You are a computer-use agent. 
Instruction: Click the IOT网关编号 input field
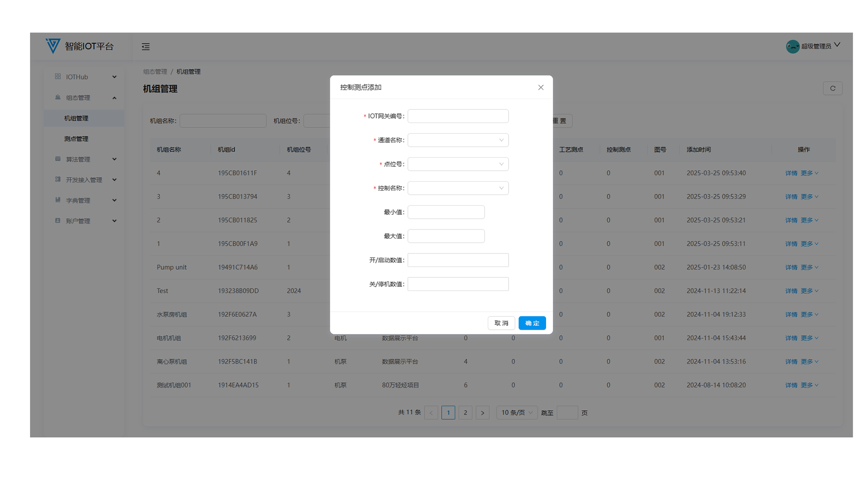click(x=458, y=116)
